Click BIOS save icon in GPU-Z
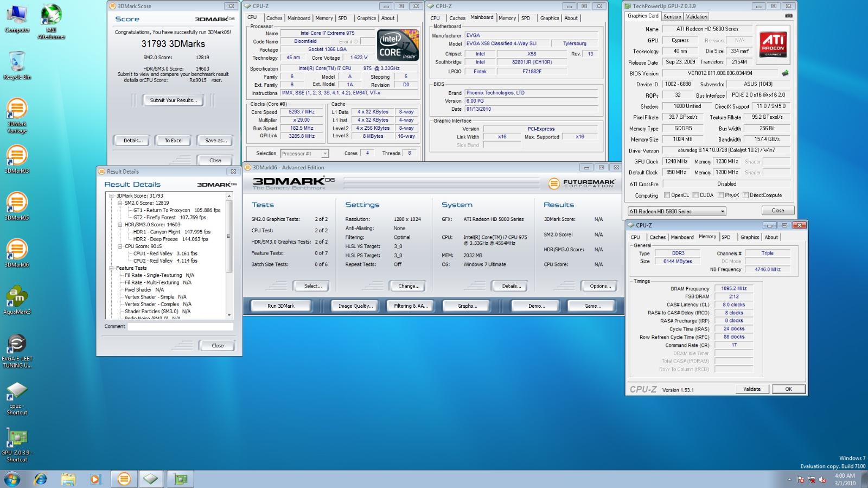868x488 pixels. click(785, 73)
